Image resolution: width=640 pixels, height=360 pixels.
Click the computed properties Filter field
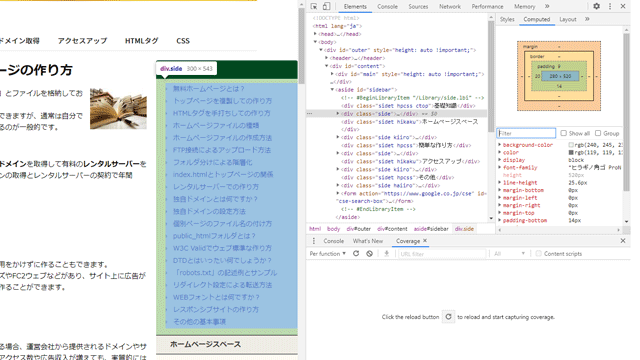(x=526, y=133)
